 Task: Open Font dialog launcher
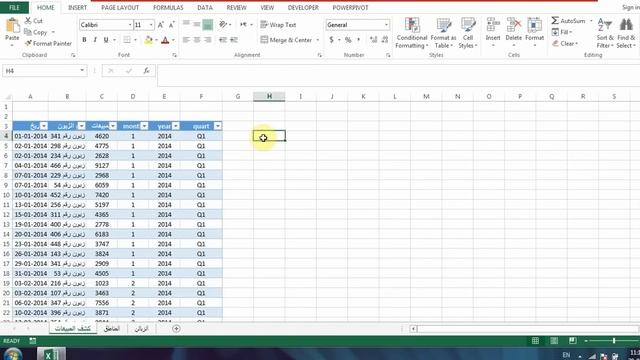175,55
